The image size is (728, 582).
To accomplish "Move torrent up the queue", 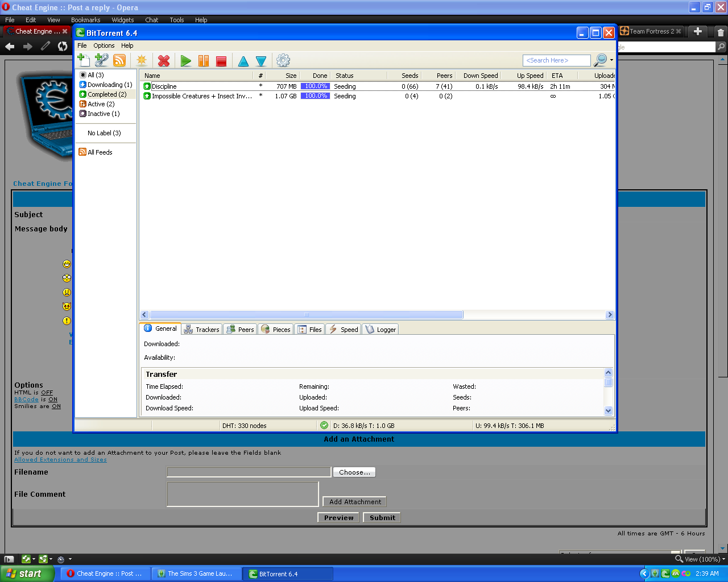I will coord(243,61).
